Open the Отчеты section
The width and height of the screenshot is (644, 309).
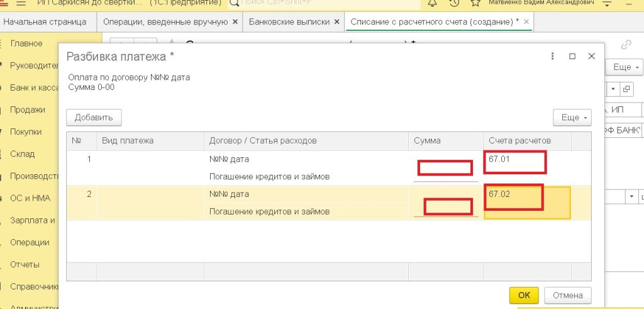25,264
